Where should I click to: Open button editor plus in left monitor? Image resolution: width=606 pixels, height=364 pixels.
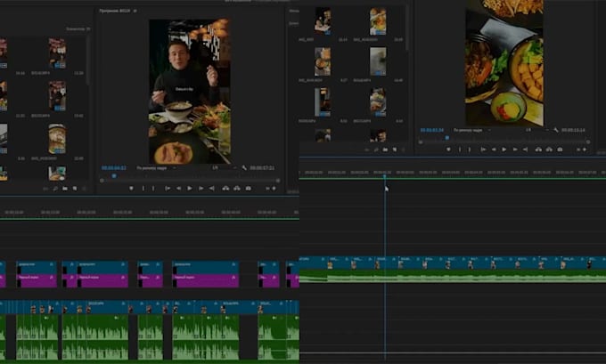point(274,189)
